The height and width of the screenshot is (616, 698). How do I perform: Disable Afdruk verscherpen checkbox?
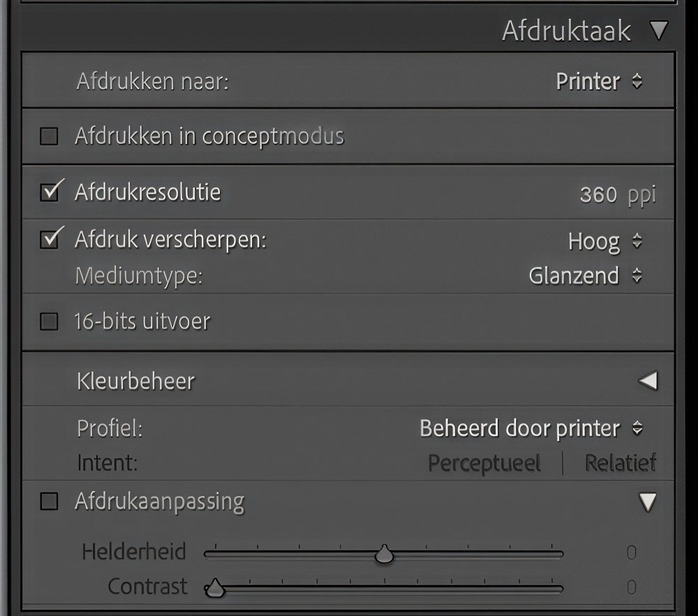pyautogui.click(x=50, y=240)
